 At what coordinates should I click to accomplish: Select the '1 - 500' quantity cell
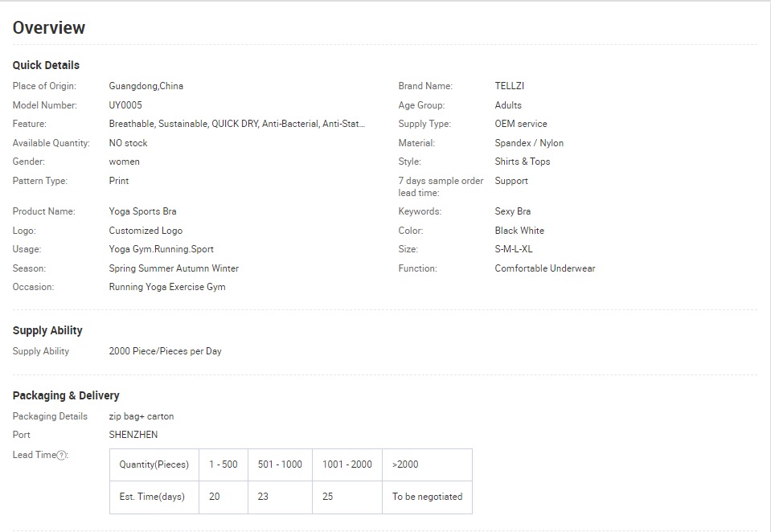click(x=224, y=464)
